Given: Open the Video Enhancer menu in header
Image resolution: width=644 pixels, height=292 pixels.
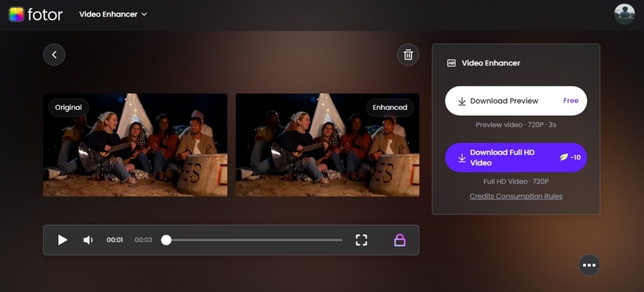Looking at the screenshot, I should tap(113, 14).
